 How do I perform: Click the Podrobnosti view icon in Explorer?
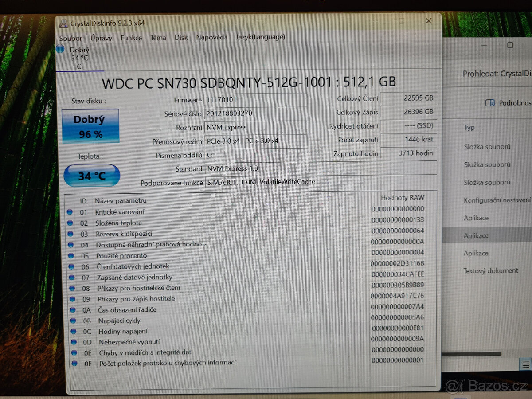[489, 103]
